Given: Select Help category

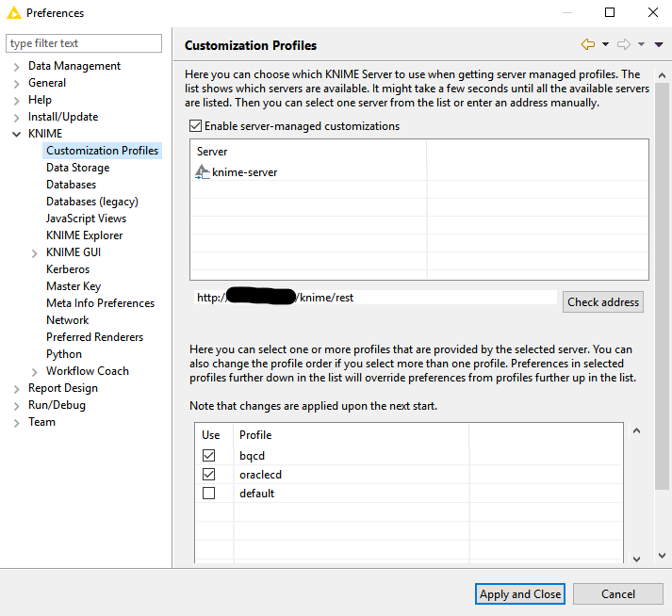Looking at the screenshot, I should click(40, 100).
